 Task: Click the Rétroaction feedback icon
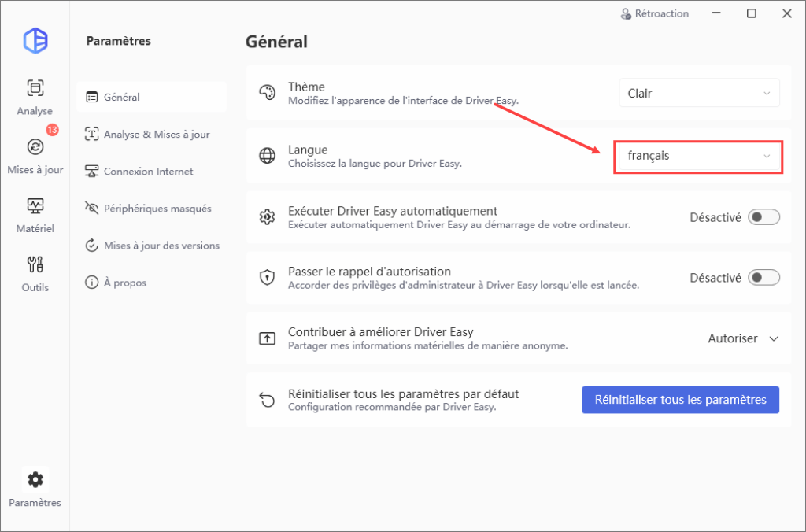(x=626, y=14)
